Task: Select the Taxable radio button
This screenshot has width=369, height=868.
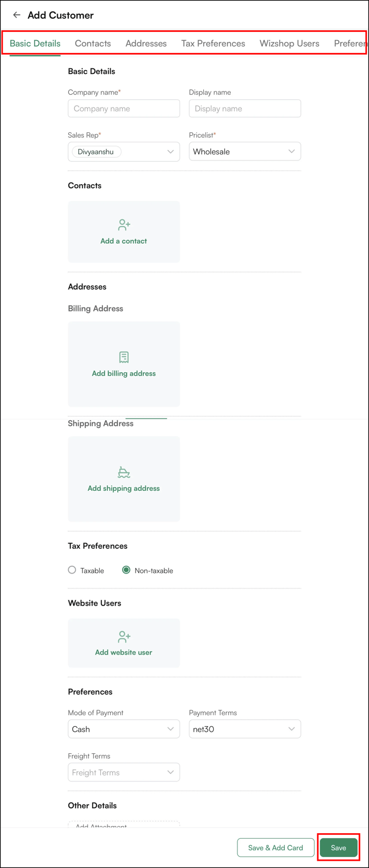Action: tap(72, 570)
